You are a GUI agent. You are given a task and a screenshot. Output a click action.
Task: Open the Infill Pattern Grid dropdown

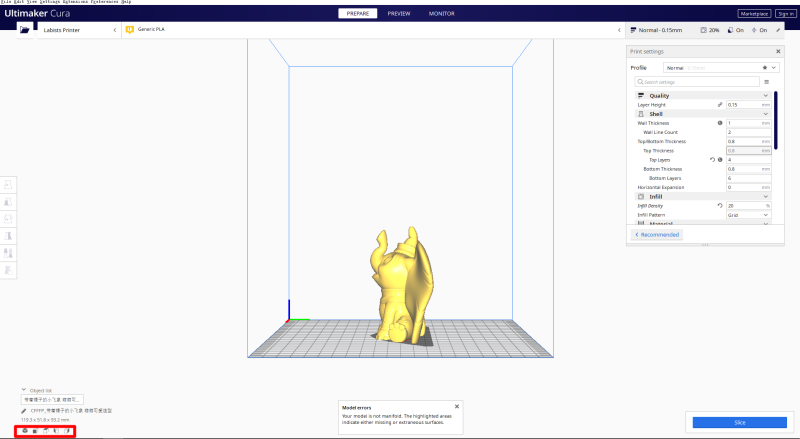748,215
